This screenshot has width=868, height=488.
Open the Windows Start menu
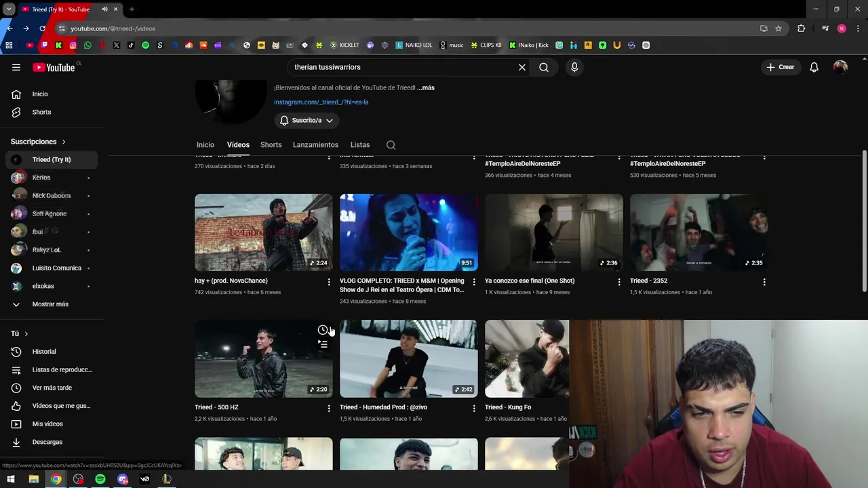(x=11, y=479)
